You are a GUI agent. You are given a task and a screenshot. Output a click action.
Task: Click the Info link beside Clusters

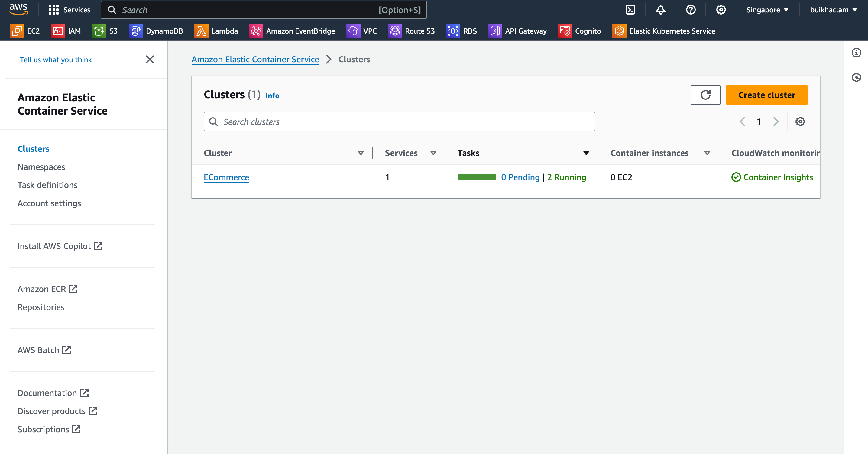[x=272, y=96]
